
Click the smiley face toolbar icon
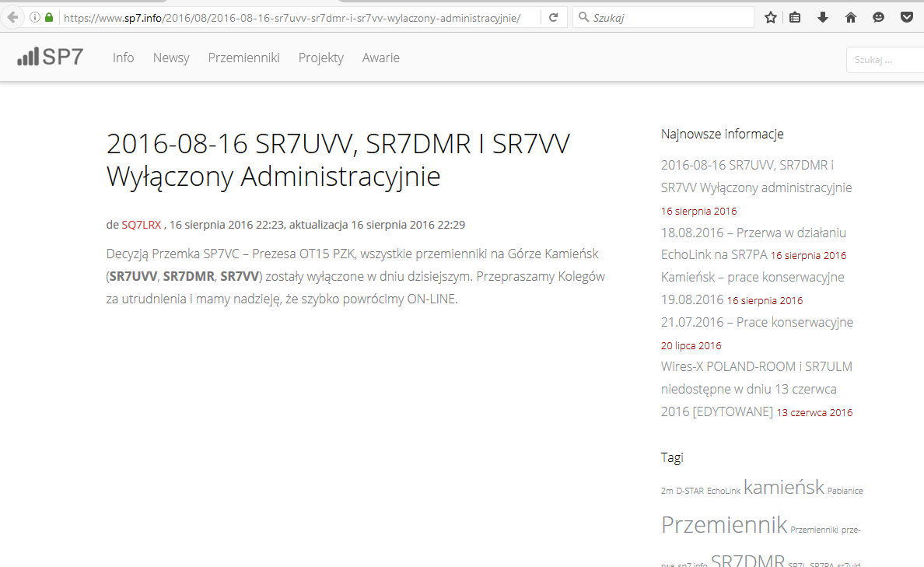pos(879,17)
